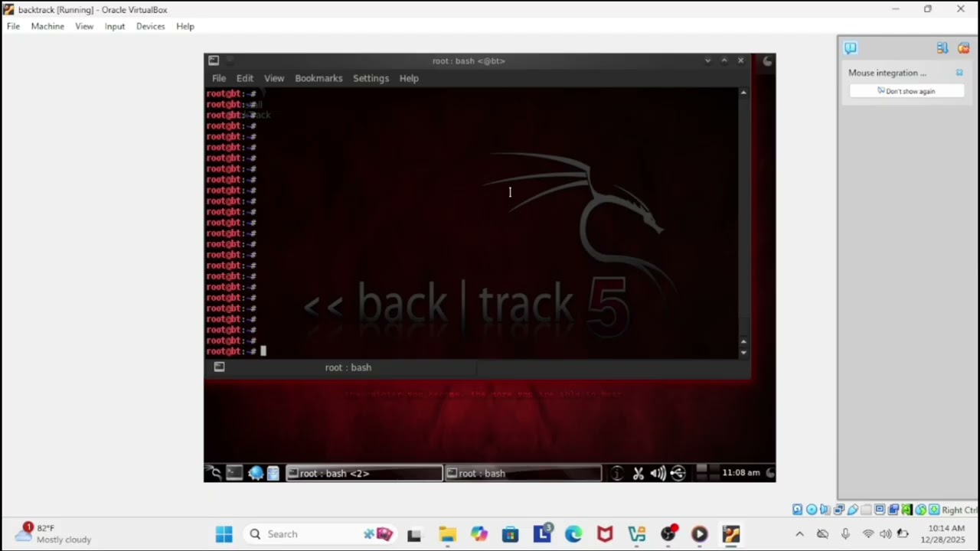The width and height of the screenshot is (980, 551).
Task: Click Konsole window menu icon in title bar
Action: [x=214, y=60]
